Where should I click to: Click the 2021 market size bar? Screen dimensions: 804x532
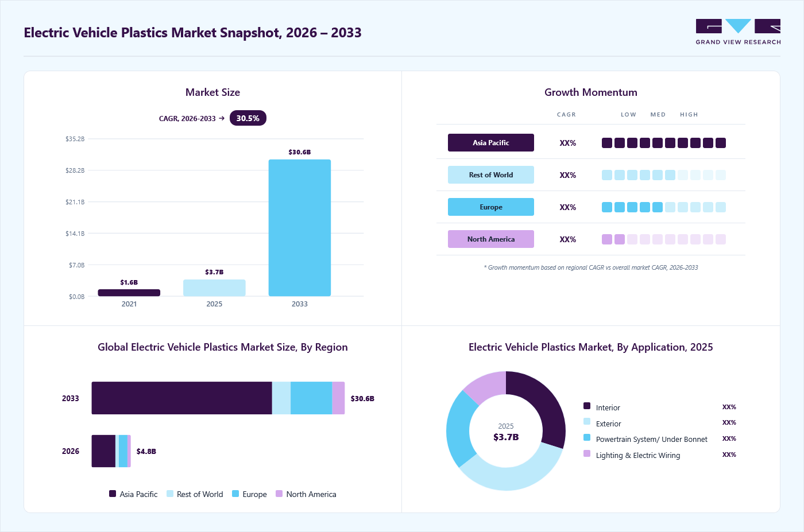pos(129,293)
